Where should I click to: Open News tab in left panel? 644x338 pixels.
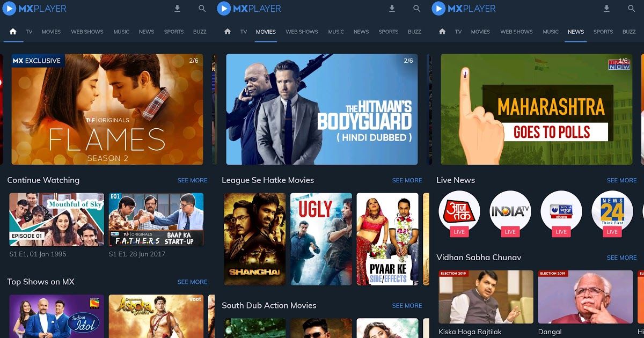click(147, 32)
